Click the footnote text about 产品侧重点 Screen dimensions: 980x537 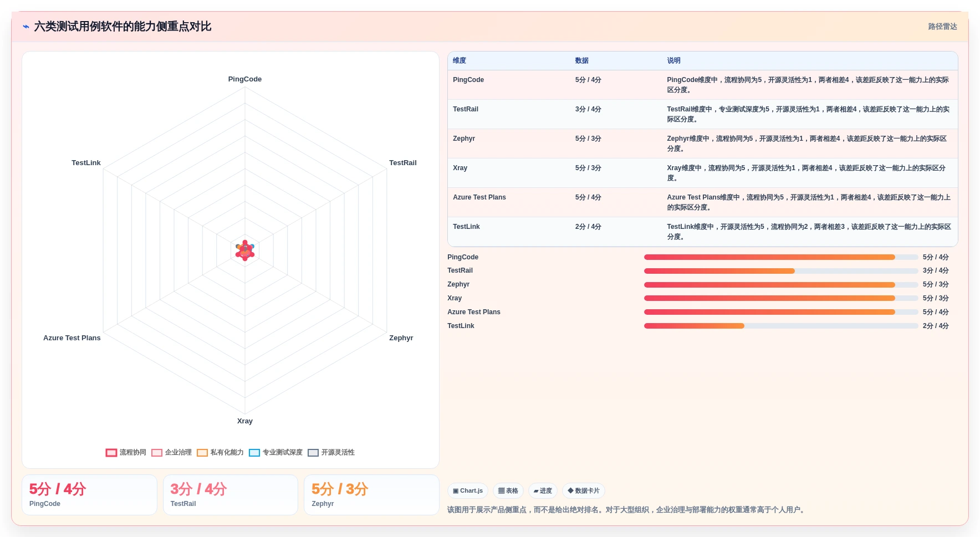click(627, 510)
